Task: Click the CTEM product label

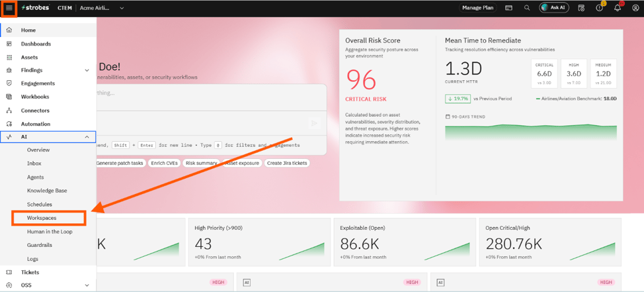Action: (x=63, y=8)
